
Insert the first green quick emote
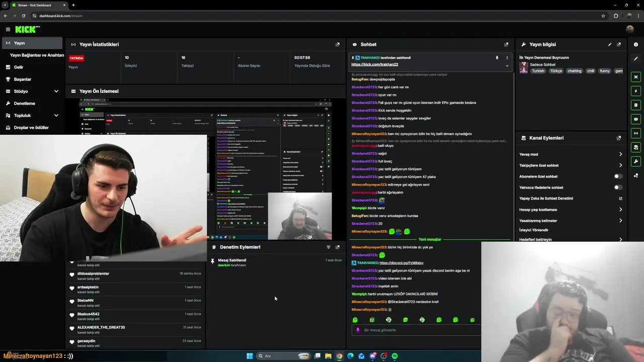click(x=355, y=320)
